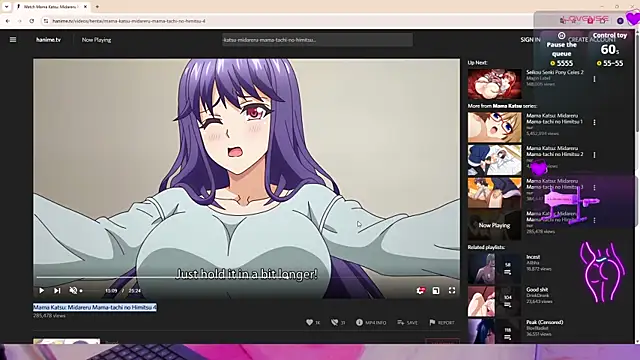Open the Now Playing page link
This screenshot has width=640, height=360.
96,40
